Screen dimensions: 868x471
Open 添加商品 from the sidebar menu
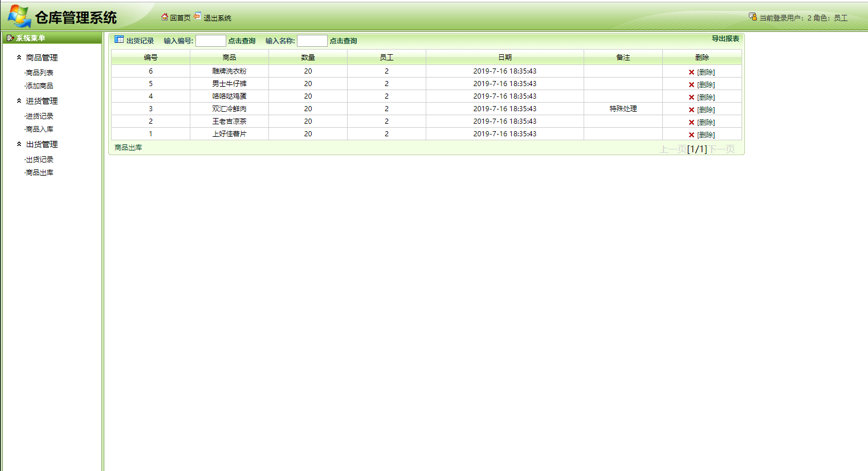pyautogui.click(x=39, y=86)
